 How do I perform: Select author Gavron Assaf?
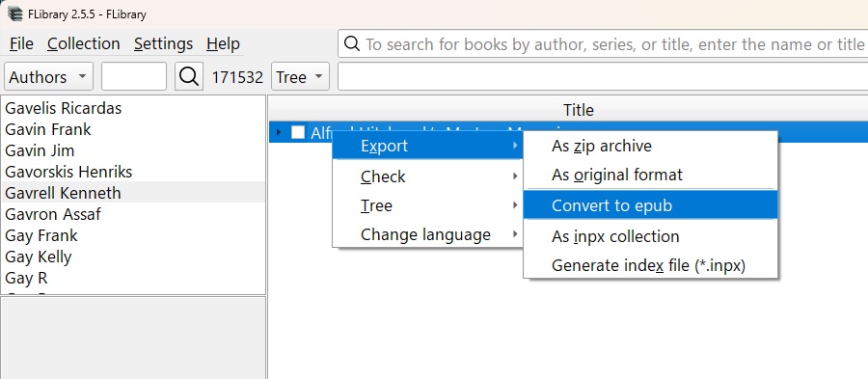click(133, 213)
